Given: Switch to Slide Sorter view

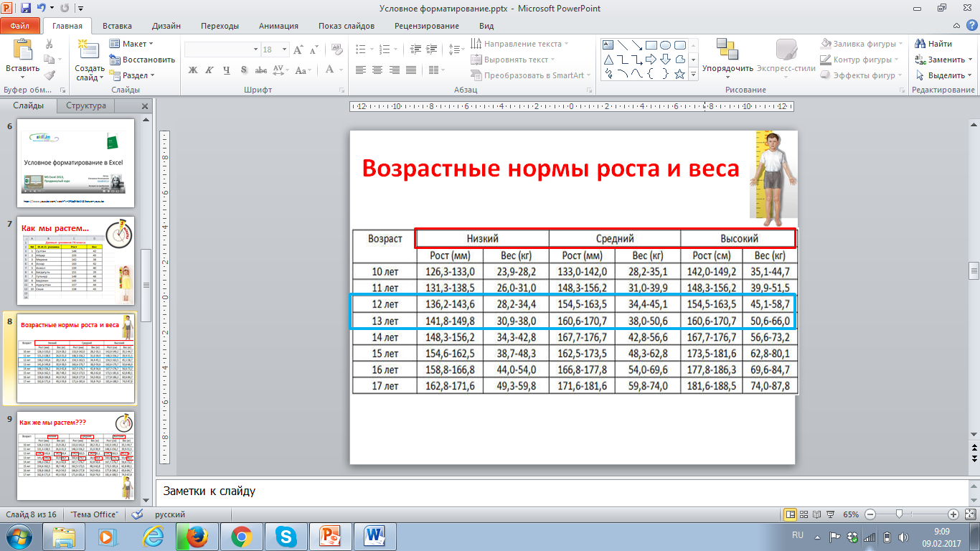Looking at the screenshot, I should pyautogui.click(x=805, y=514).
